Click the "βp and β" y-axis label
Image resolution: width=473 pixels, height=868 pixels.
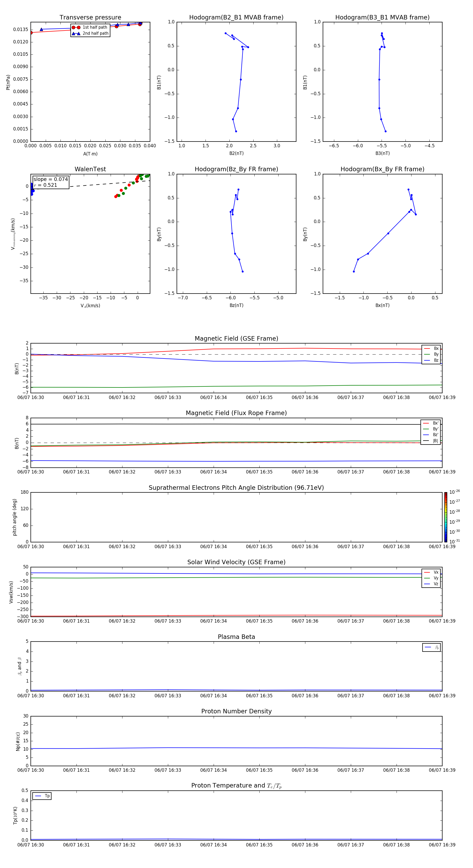(20, 667)
